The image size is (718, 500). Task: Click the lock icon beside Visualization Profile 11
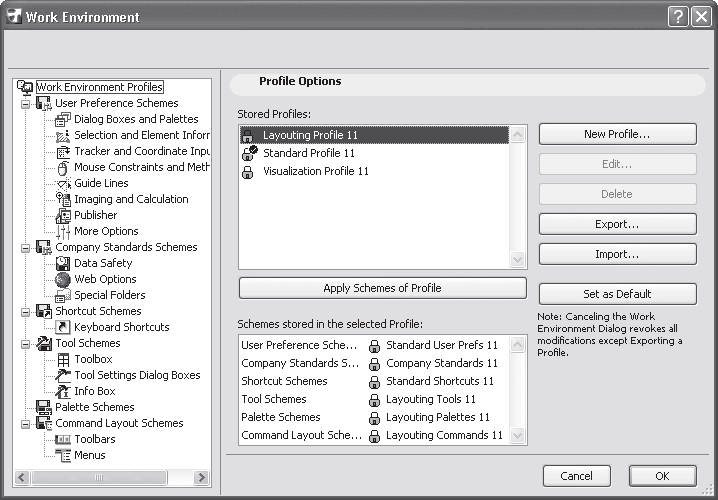click(x=249, y=171)
